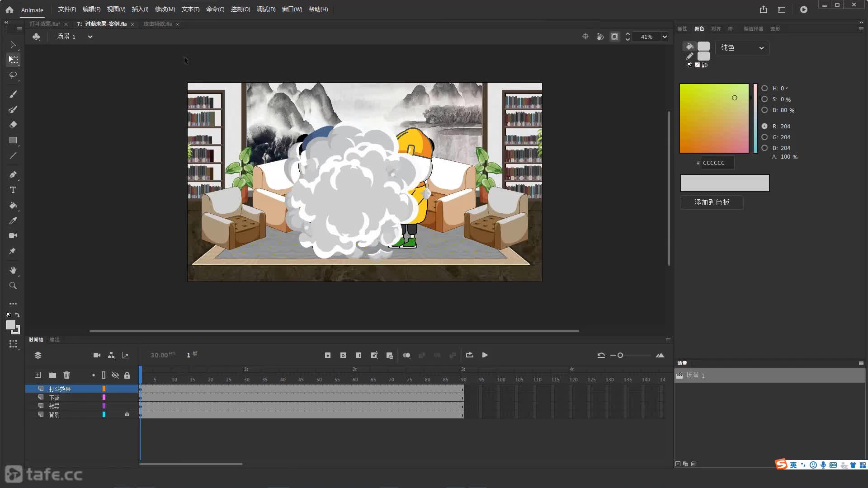Click the delete layer trash icon
Screen dimensions: 868x488
point(67,375)
